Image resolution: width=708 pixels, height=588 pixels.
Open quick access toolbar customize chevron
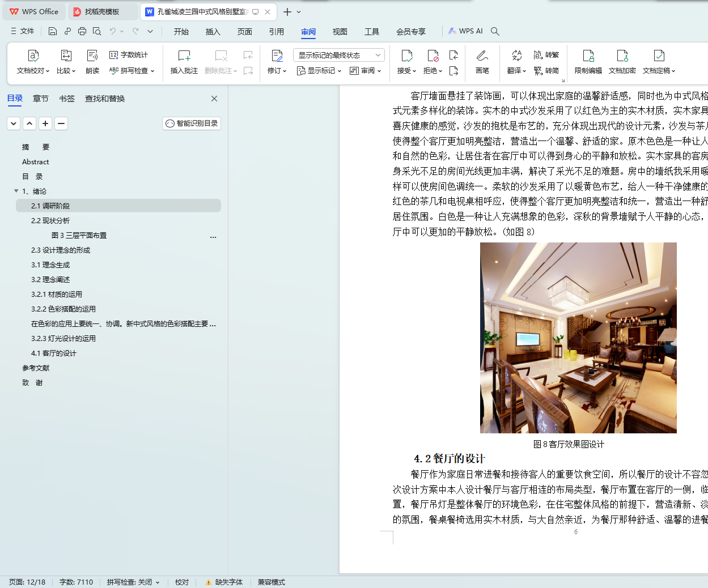click(x=150, y=31)
